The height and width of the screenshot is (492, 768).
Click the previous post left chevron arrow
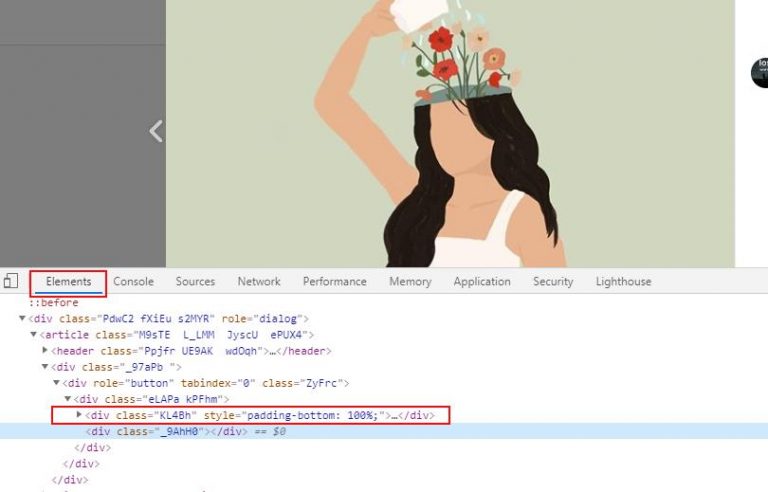click(x=155, y=130)
